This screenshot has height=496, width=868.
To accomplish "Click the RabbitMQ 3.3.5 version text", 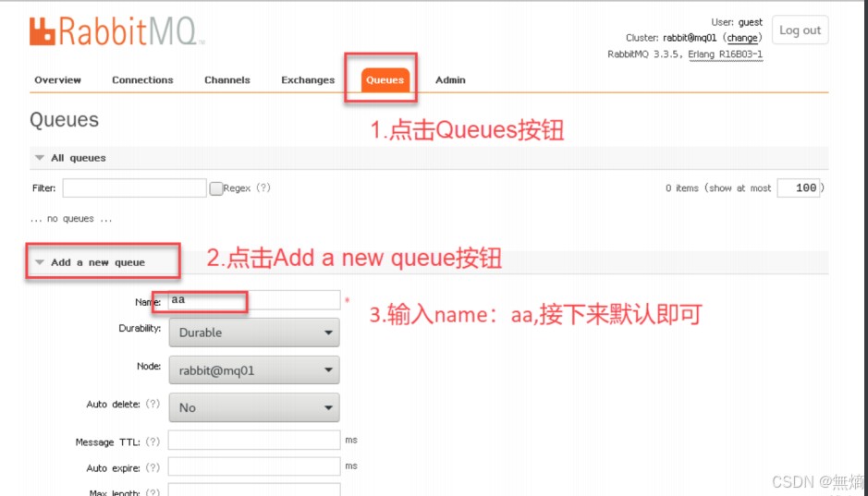I will coord(644,54).
